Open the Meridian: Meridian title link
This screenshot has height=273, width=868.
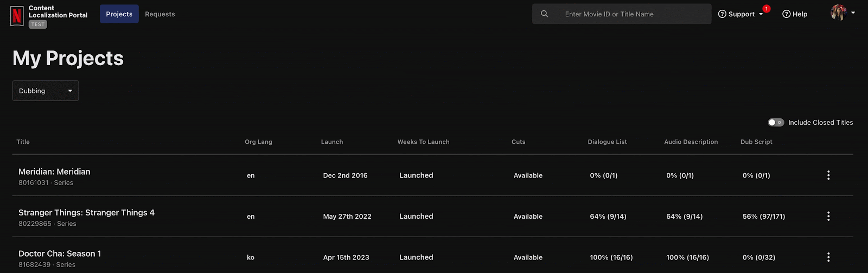(54, 172)
